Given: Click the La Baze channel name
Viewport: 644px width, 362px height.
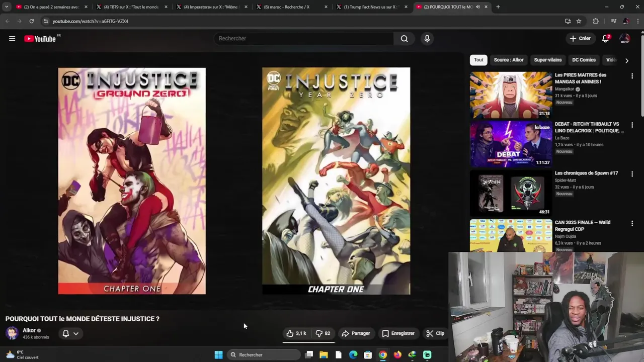Looking at the screenshot, I should click(x=562, y=138).
